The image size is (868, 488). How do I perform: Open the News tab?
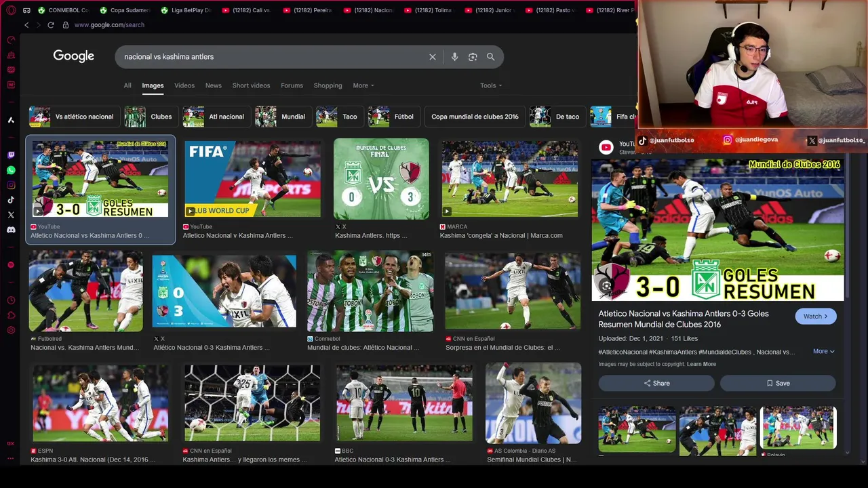(x=214, y=85)
